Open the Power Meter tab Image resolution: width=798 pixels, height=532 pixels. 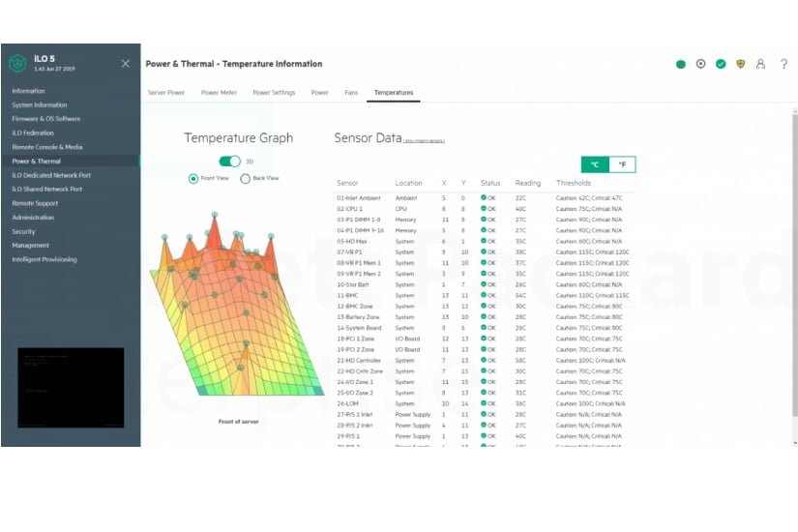tap(221, 93)
